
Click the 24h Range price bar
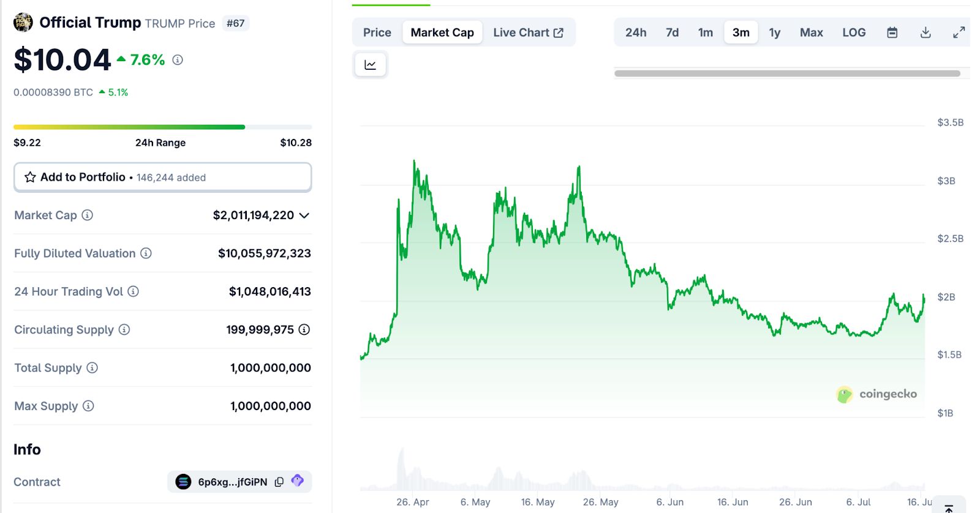[x=163, y=127]
